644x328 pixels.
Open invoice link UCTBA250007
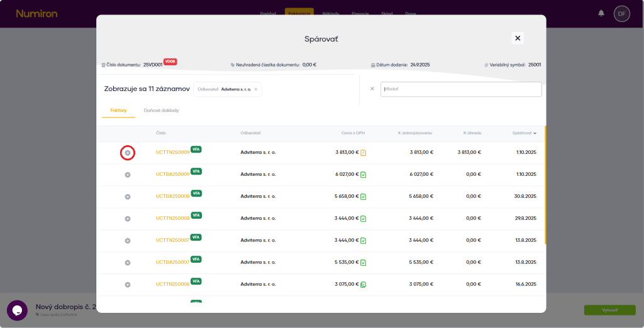(172, 263)
